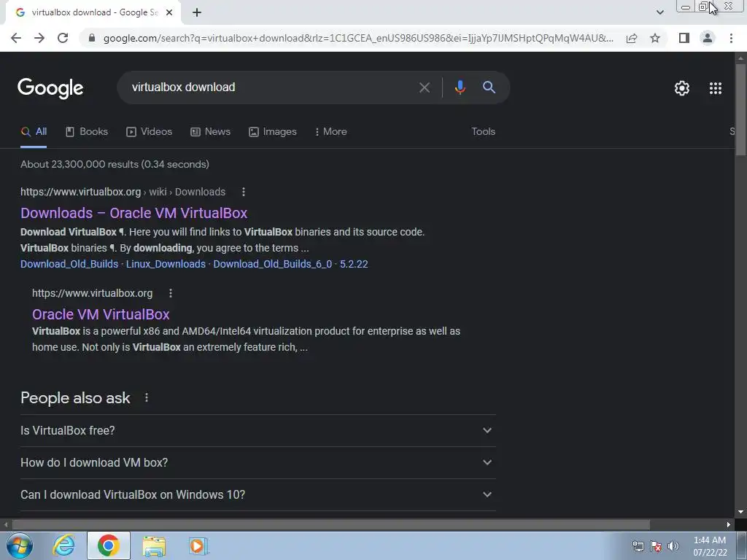Expand 'Is VirtualBox free?' question

258,430
